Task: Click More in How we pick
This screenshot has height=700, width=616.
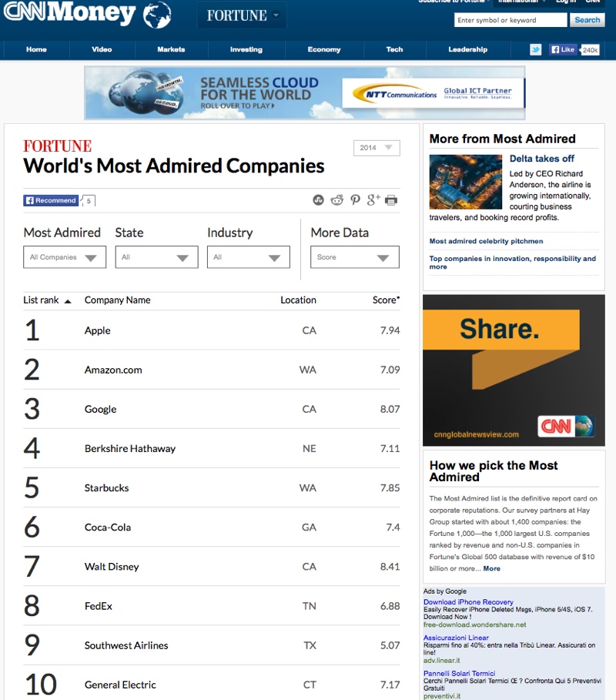Action: [491, 568]
